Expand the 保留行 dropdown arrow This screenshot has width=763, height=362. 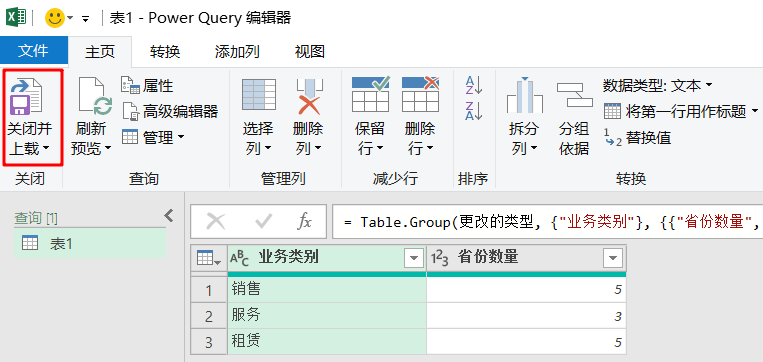380,148
